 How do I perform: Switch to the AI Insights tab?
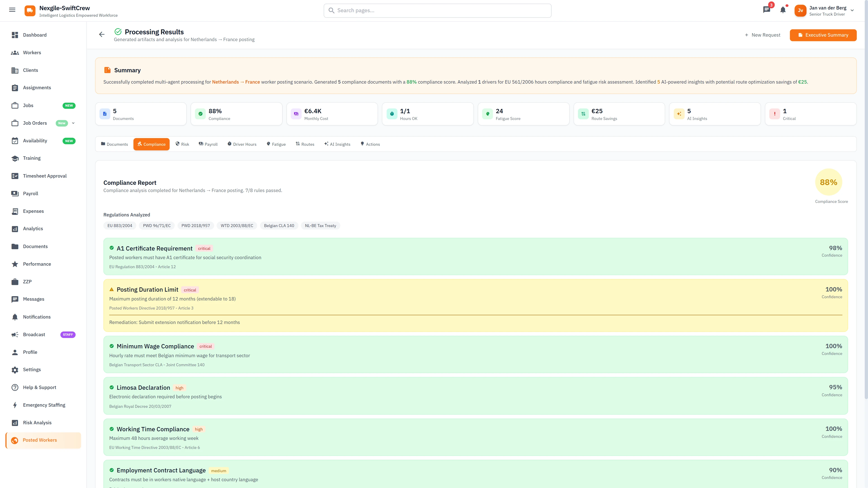coord(337,144)
